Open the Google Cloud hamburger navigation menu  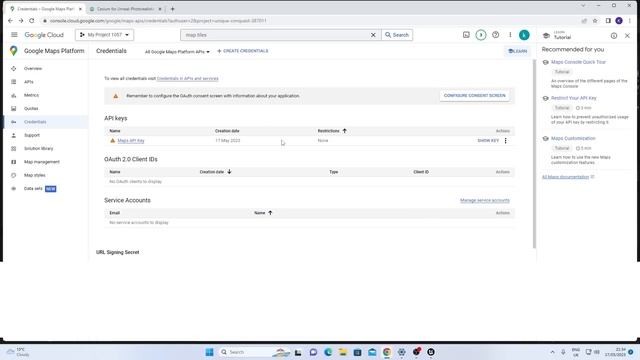tap(14, 35)
